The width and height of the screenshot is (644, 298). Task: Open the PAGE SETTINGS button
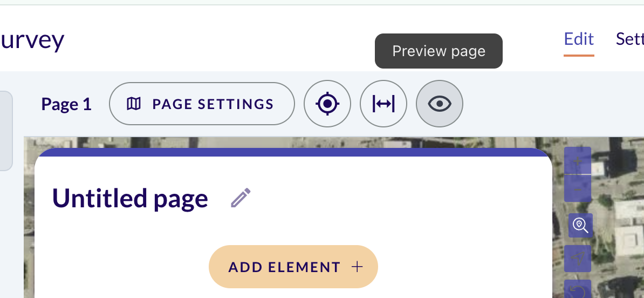[x=202, y=104]
